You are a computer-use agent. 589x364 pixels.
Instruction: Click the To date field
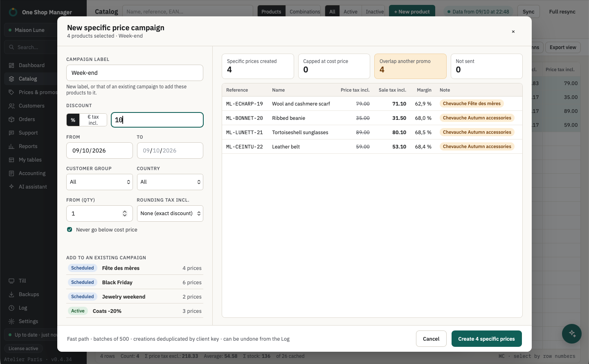(x=170, y=151)
